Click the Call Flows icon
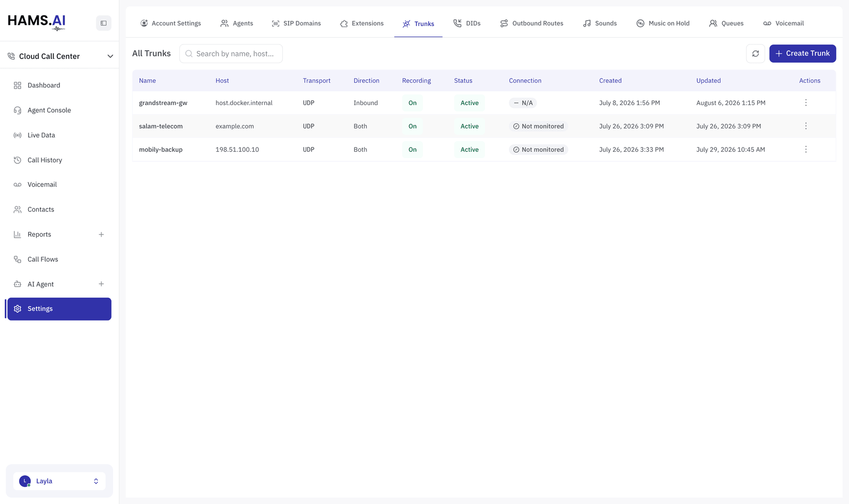Viewport: 849px width, 504px height. [x=18, y=259]
